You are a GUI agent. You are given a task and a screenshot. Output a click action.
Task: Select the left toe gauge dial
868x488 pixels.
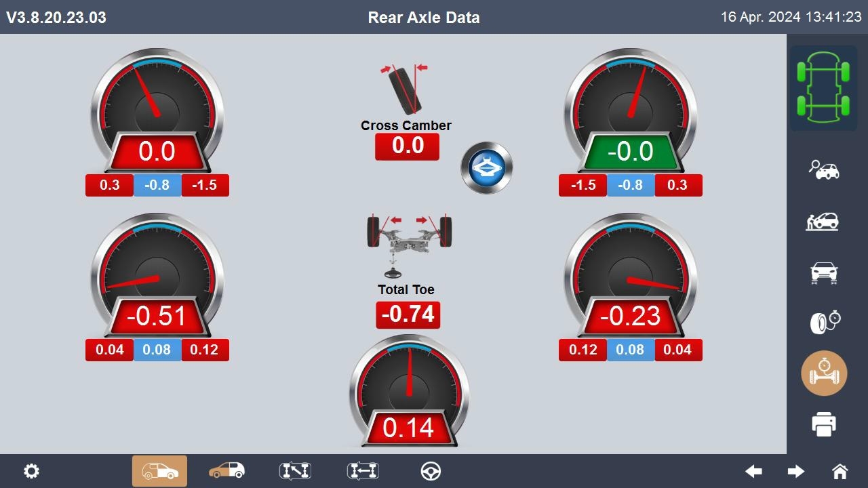[157, 274]
